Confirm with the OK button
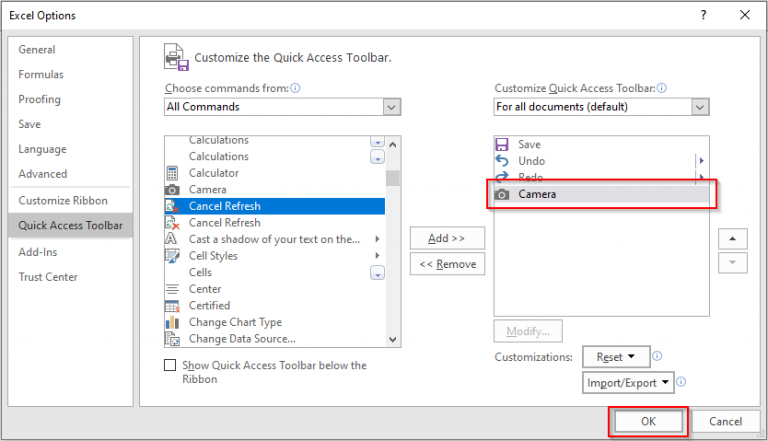This screenshot has height=441, width=768. tap(648, 421)
